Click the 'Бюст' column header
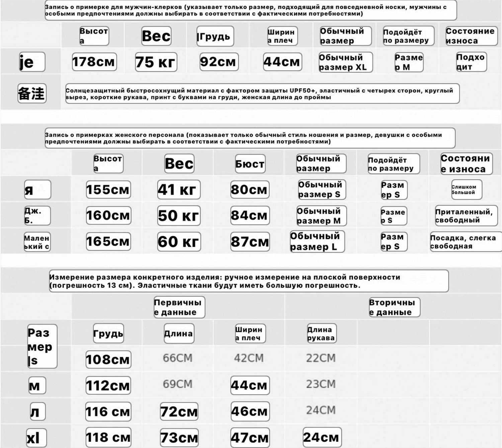The image size is (502, 448). [x=250, y=164]
